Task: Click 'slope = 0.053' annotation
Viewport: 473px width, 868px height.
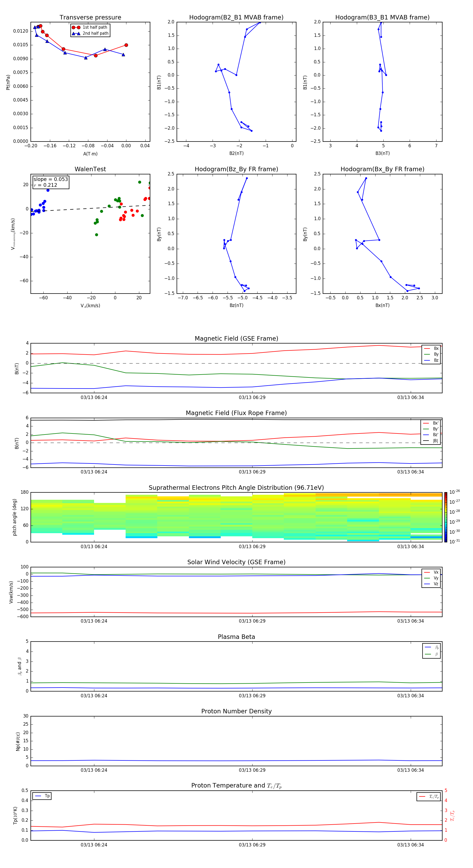Action: (51, 179)
